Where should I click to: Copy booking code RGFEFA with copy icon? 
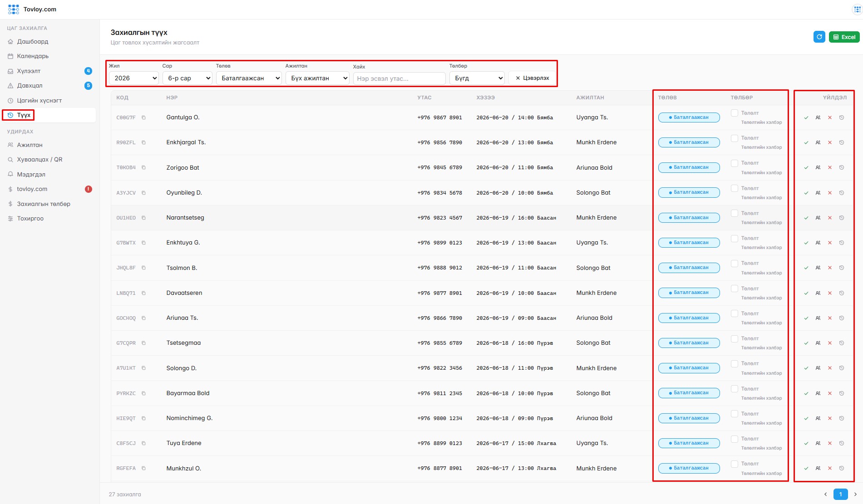[143, 468]
